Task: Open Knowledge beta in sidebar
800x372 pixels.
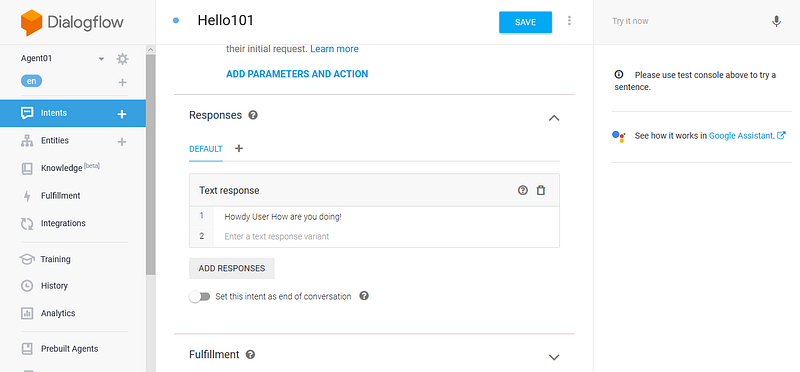Action: tap(70, 168)
